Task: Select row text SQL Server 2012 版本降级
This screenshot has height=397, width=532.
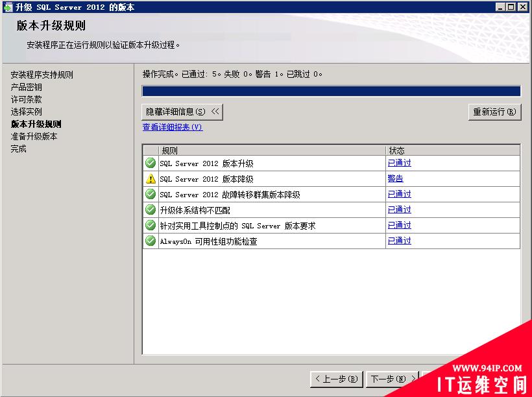Action: pyautogui.click(x=206, y=179)
